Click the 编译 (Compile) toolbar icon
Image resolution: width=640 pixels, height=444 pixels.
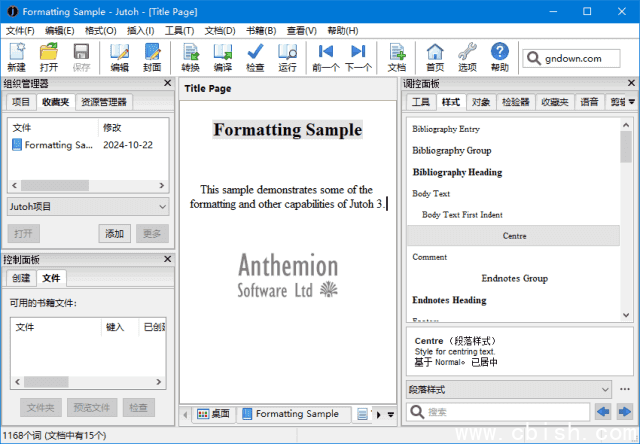coord(222,57)
